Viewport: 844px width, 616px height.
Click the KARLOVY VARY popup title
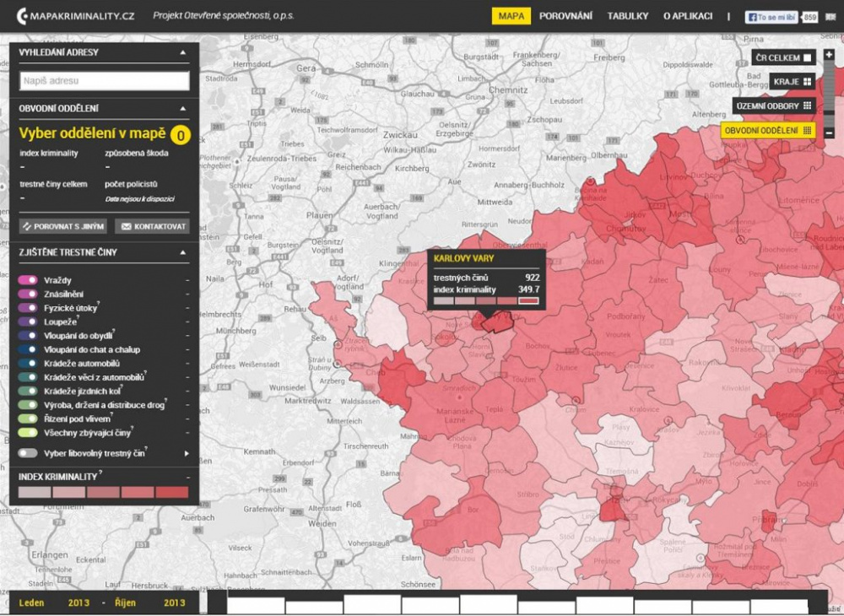pos(463,258)
